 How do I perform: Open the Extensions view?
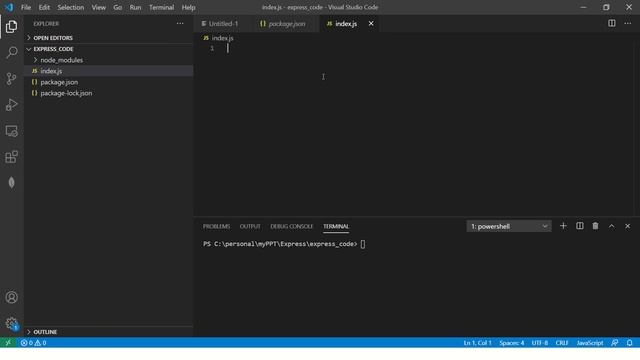(x=11, y=157)
